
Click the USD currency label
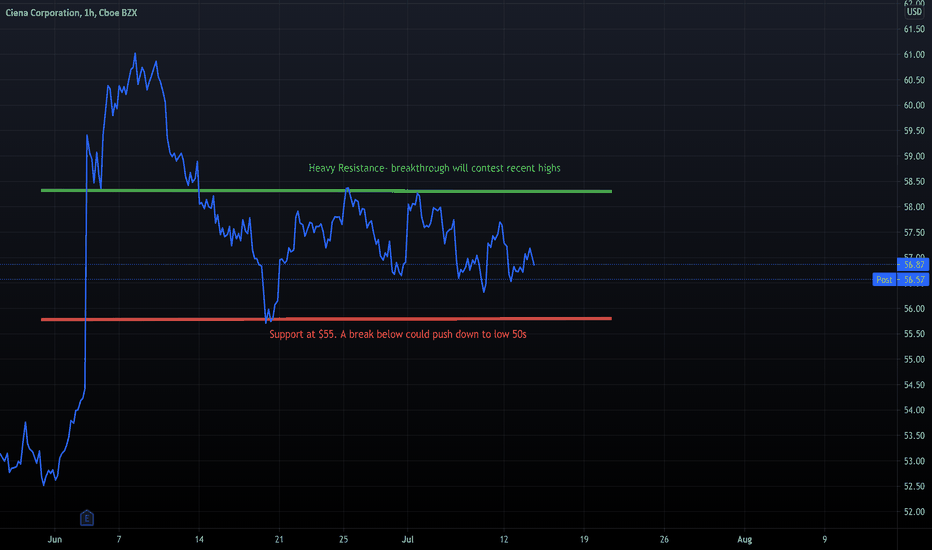coord(914,12)
